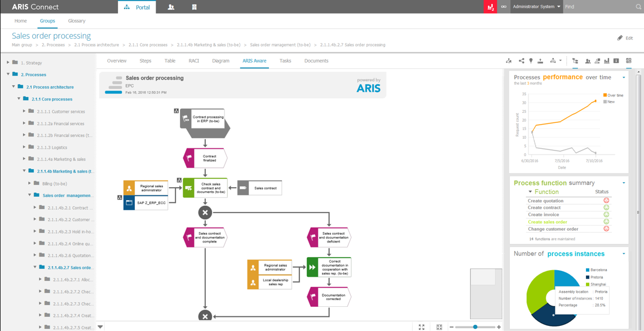Click the search magnifier icon

(x=639, y=7)
